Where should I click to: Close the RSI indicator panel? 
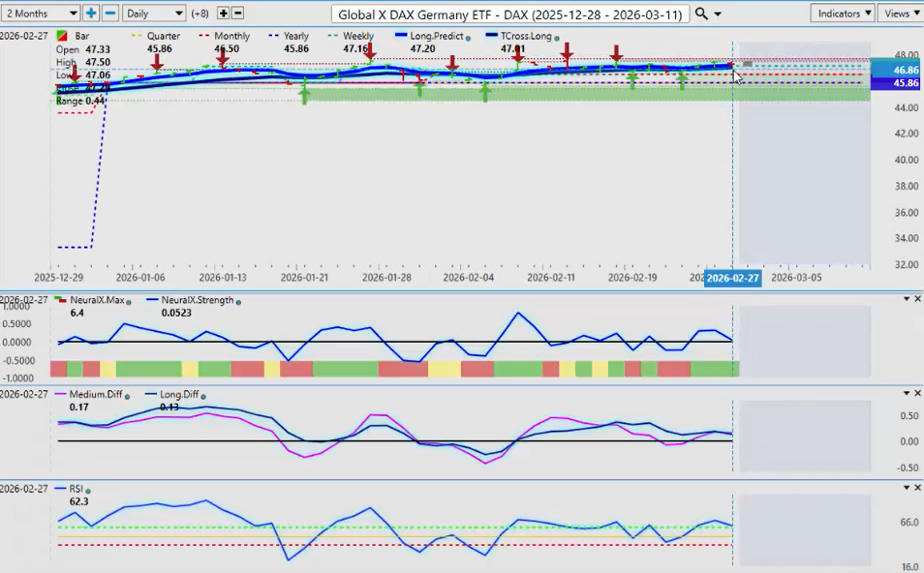[917, 487]
